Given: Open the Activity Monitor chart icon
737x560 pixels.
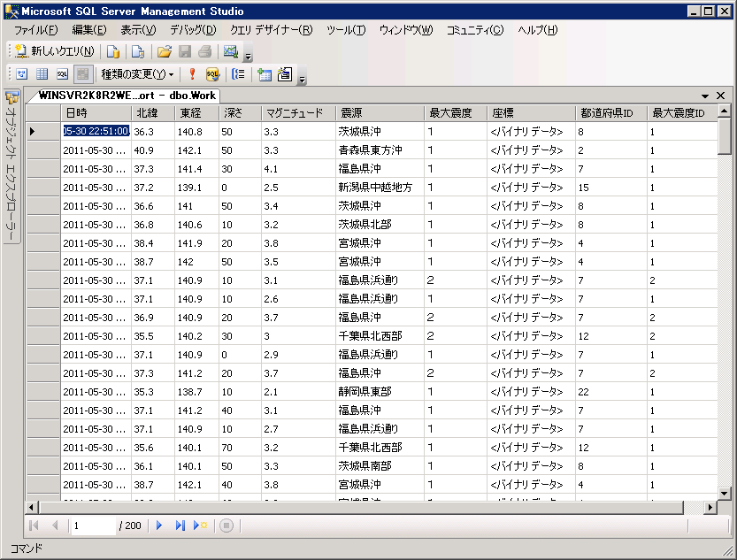Looking at the screenshot, I should coord(231,51).
